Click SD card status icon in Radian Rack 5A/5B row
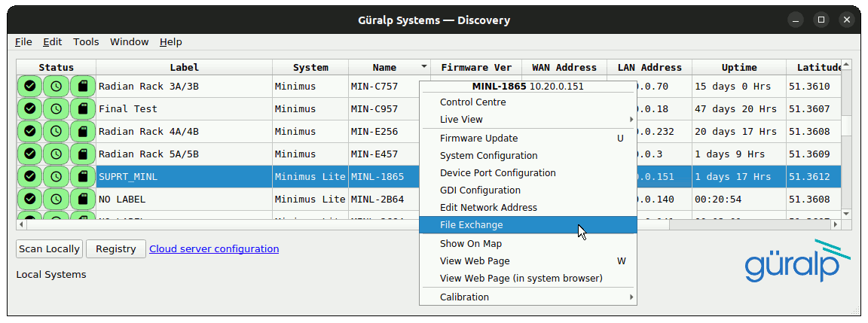 point(82,154)
